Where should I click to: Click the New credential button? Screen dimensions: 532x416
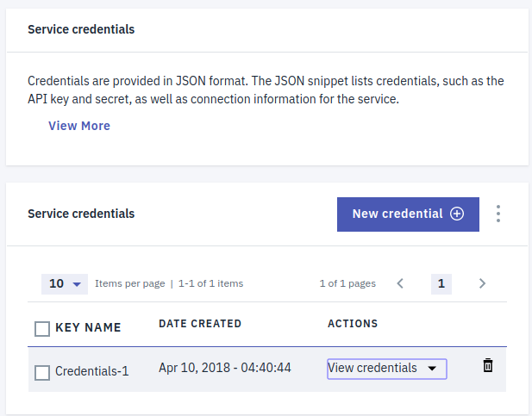[408, 214]
